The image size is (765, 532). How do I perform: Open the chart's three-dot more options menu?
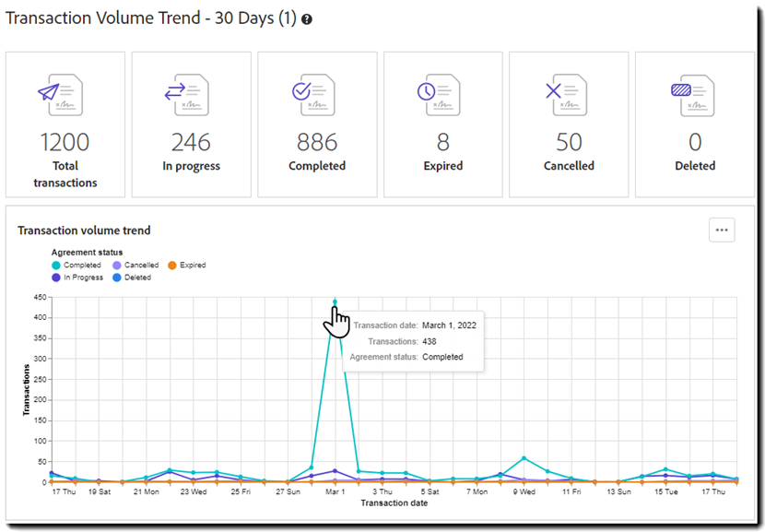(721, 230)
